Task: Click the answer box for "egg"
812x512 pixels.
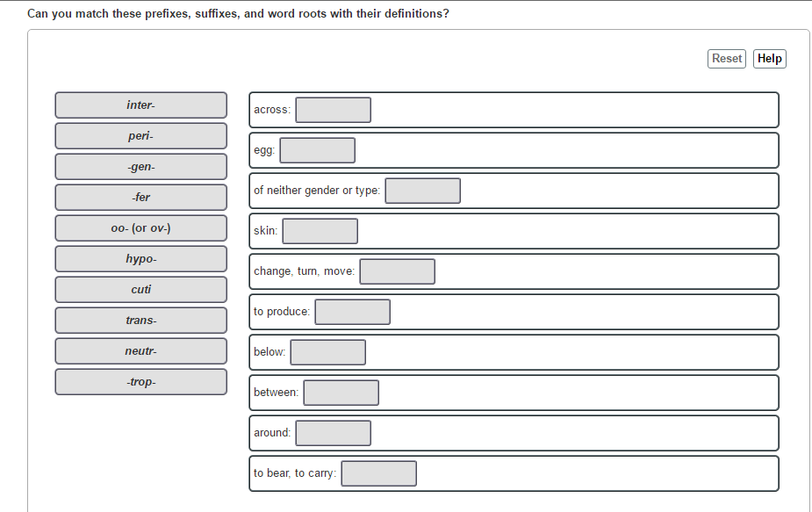Action: 317,149
